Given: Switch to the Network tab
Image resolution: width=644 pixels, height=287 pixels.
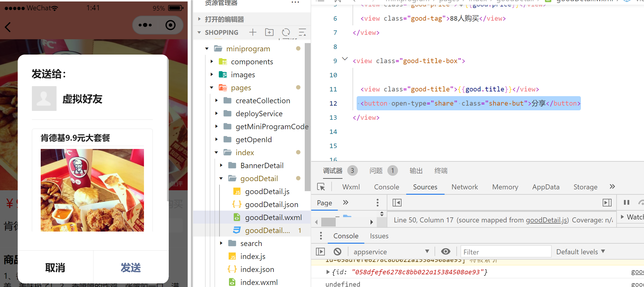Looking at the screenshot, I should [465, 187].
